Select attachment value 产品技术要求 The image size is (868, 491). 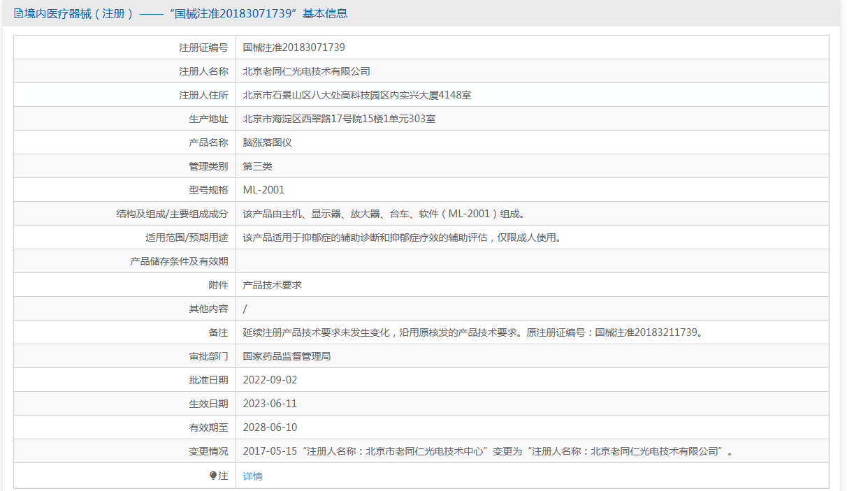[x=273, y=285]
